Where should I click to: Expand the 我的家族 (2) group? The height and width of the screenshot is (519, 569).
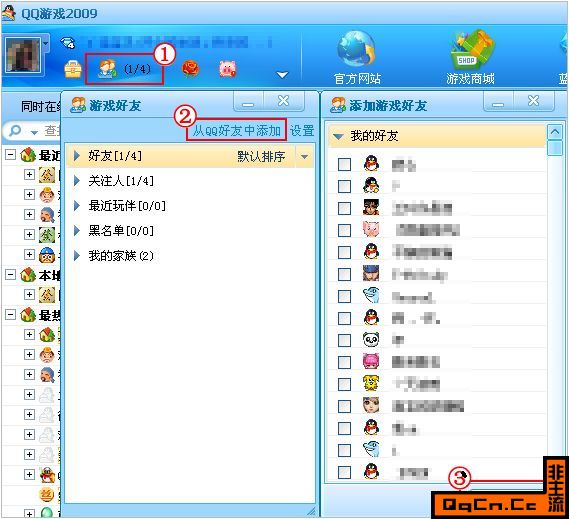[x=77, y=256]
